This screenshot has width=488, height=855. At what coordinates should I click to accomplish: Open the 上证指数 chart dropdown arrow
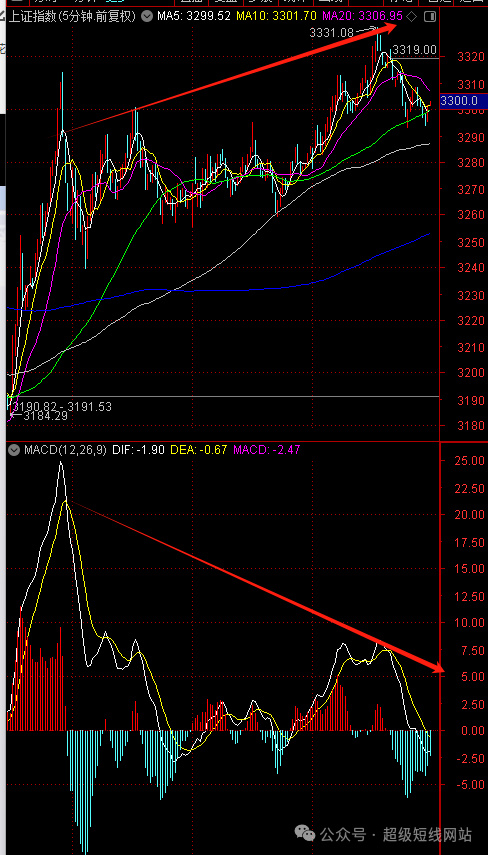point(147,17)
